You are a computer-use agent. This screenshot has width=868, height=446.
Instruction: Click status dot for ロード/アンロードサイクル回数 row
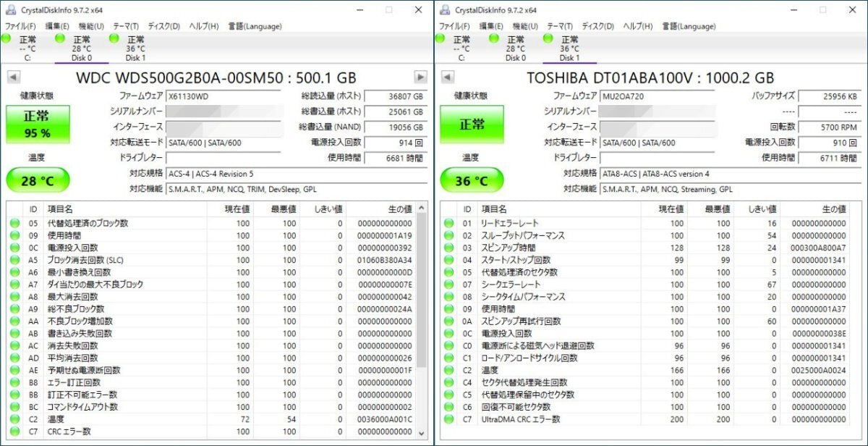tap(448, 358)
